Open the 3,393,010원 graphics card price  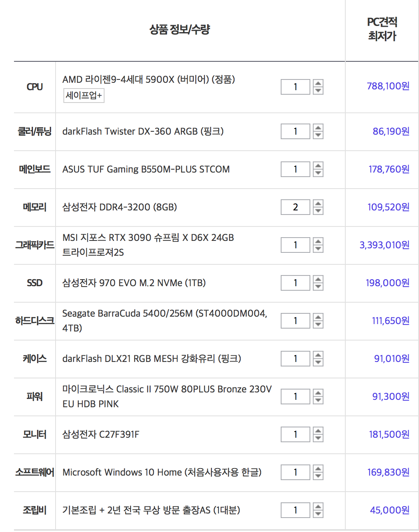(384, 245)
